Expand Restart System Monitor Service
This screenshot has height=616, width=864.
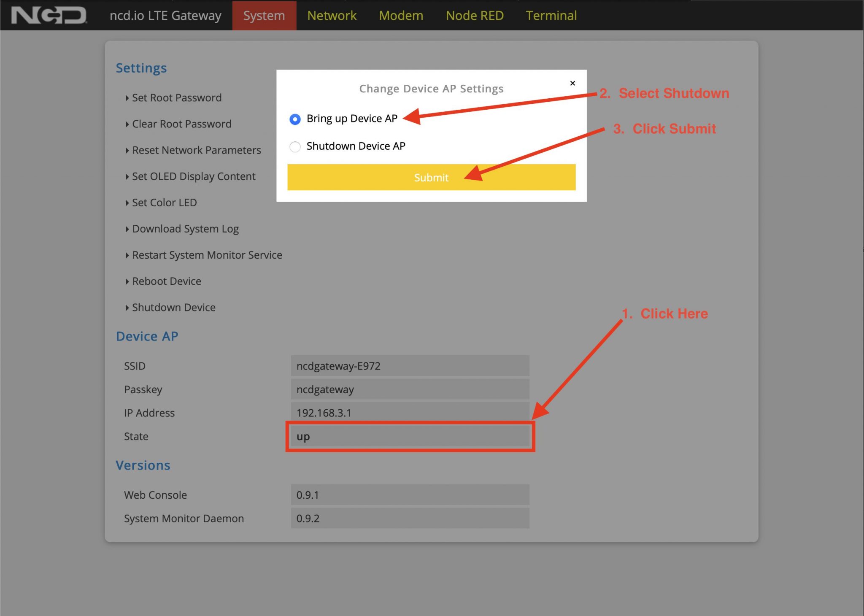tap(207, 255)
